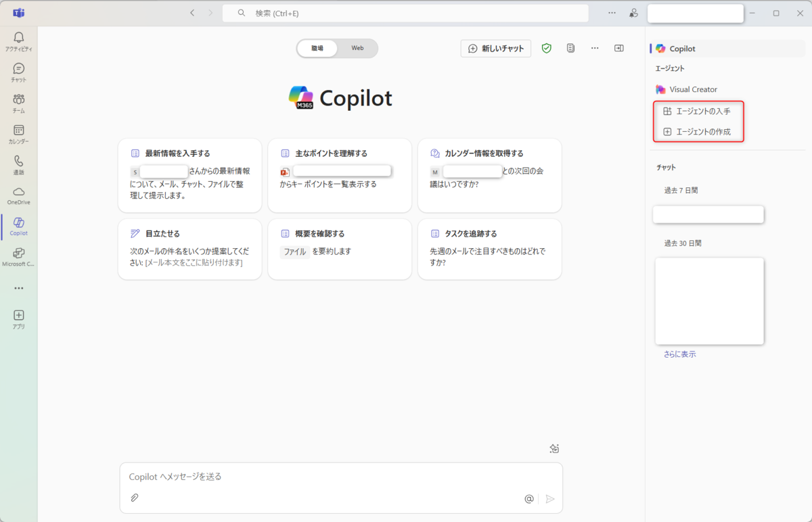The width and height of the screenshot is (812, 522).
Task: Start a new chat with 新しいチャット
Action: (496, 49)
